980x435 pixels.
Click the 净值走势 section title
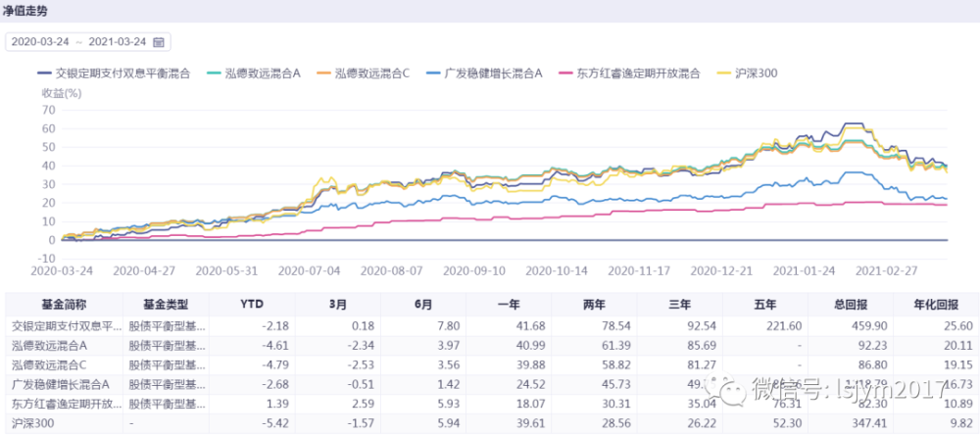click(x=30, y=11)
